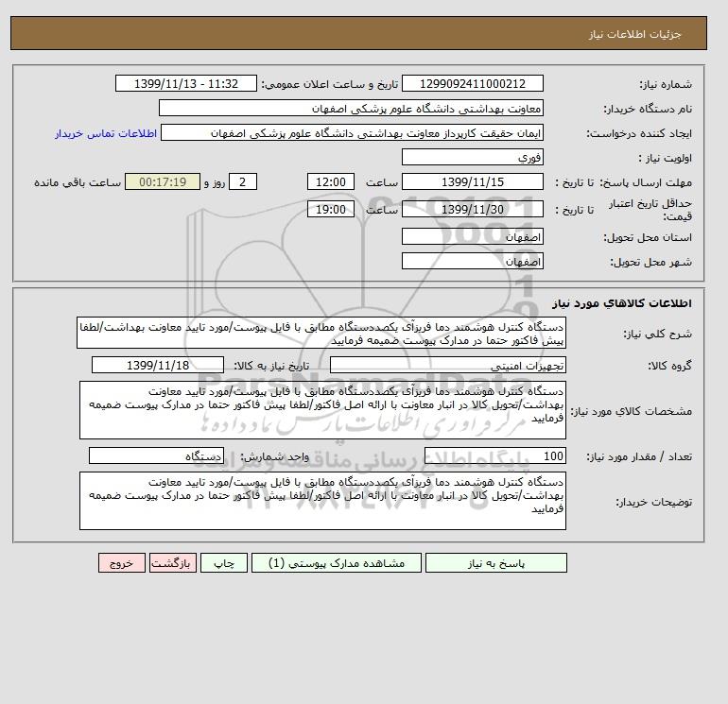Click the واحد شمارش field دستگاه
The width and height of the screenshot is (728, 704).
point(156,455)
